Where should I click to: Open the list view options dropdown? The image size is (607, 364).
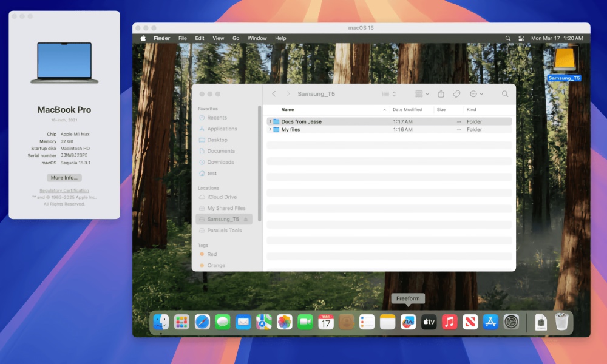coord(388,94)
